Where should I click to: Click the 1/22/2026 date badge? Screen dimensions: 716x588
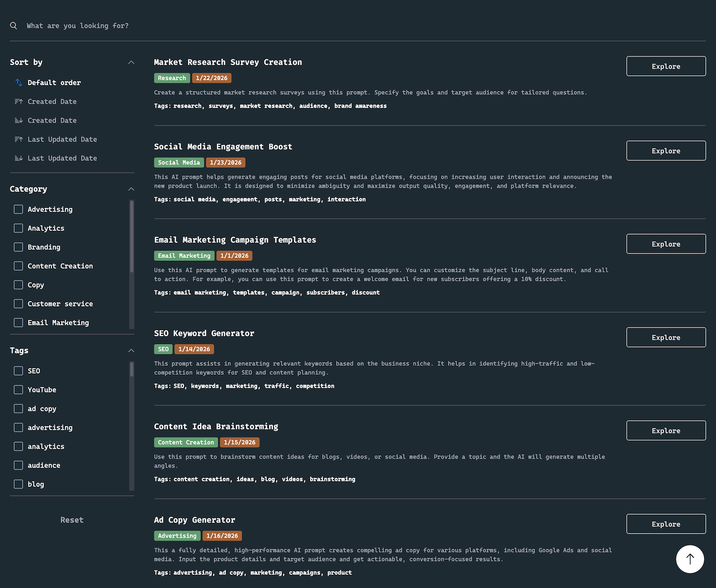pyautogui.click(x=212, y=78)
